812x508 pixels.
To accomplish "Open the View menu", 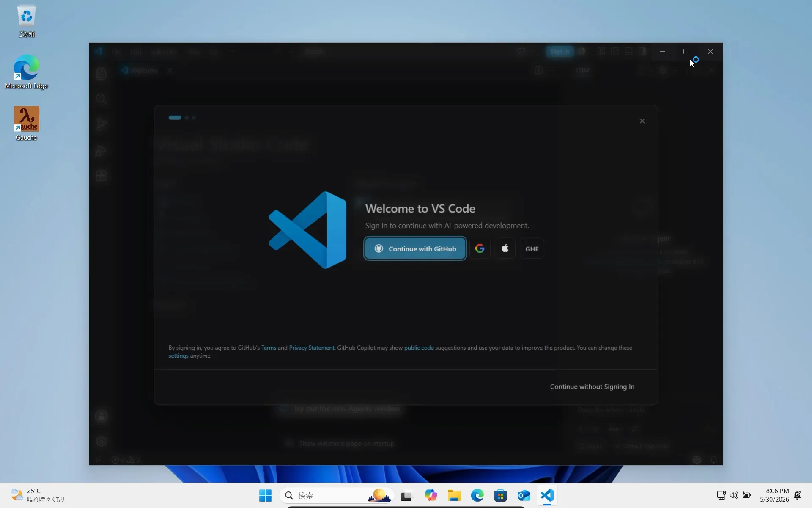I will (x=193, y=52).
